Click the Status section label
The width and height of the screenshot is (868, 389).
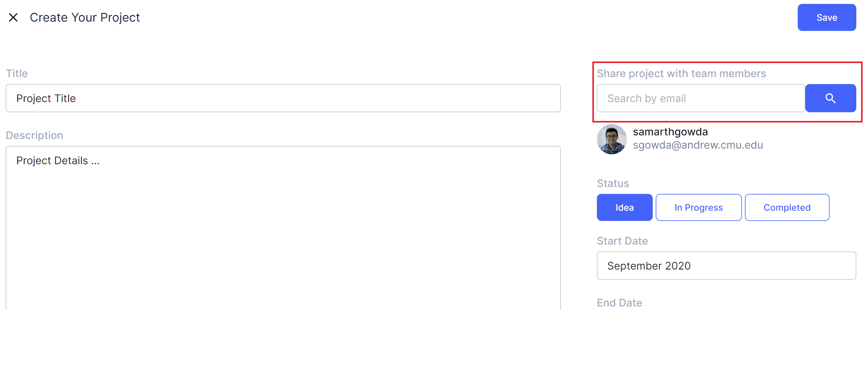point(612,183)
